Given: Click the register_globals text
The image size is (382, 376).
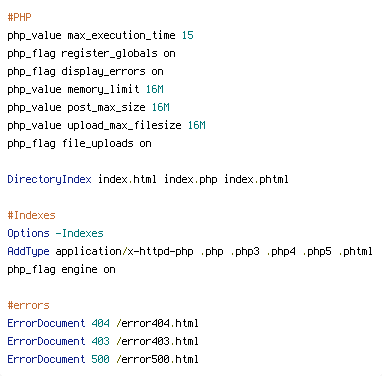Looking at the screenshot, I should coord(109,53).
